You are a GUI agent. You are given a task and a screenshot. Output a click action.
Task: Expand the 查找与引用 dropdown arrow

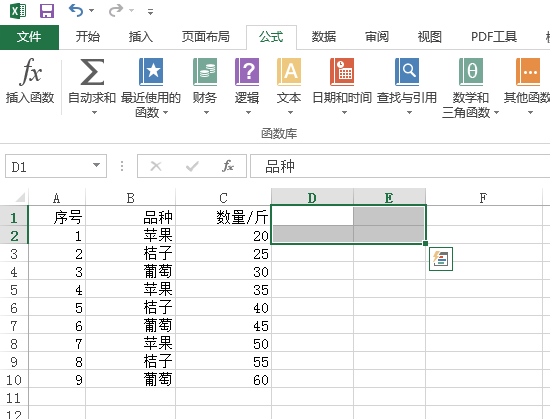pyautogui.click(x=409, y=113)
